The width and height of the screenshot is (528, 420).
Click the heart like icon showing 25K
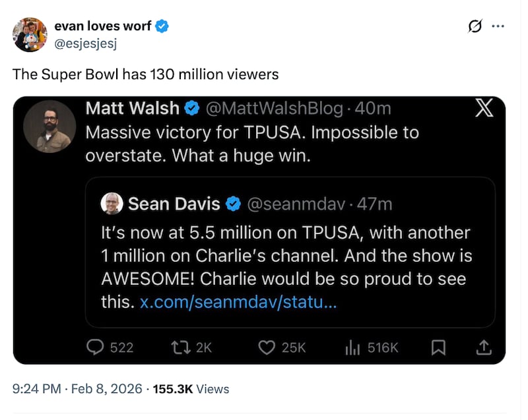coord(267,347)
